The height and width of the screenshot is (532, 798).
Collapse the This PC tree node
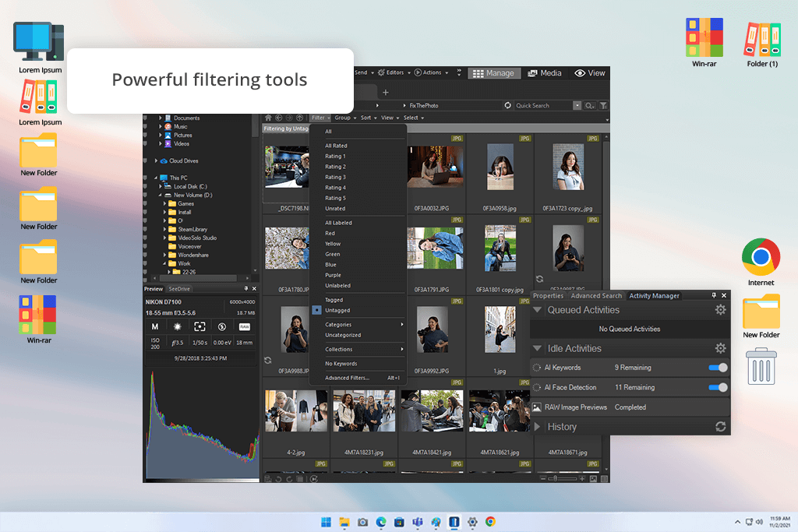(156, 178)
